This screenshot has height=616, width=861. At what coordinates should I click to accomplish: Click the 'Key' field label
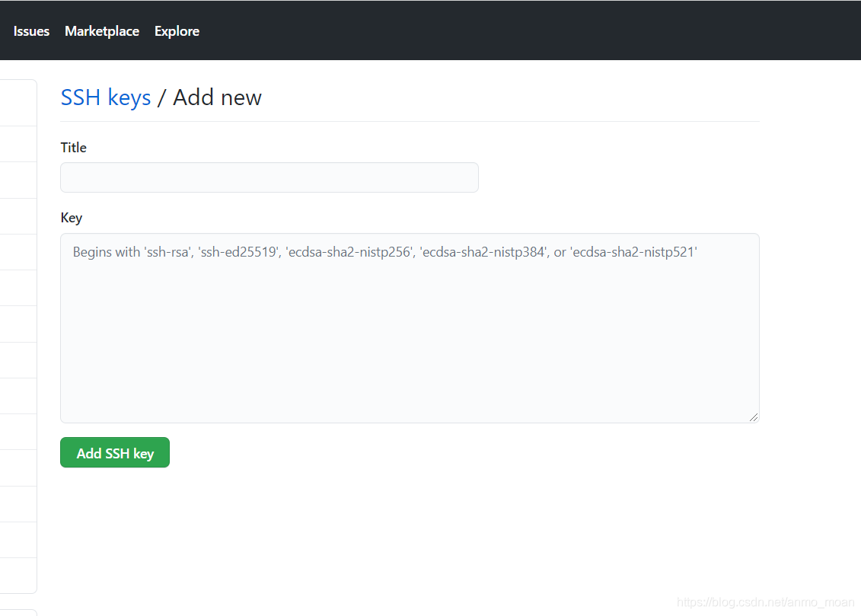click(72, 218)
